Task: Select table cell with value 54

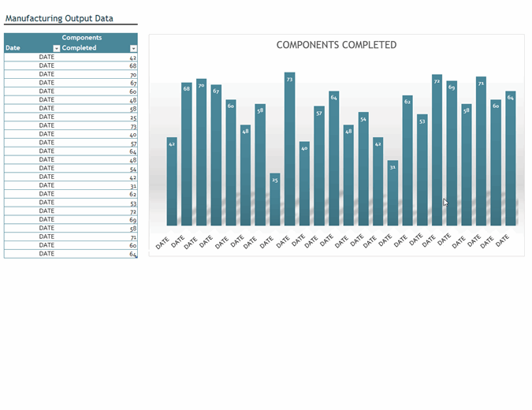Action: (x=99, y=169)
